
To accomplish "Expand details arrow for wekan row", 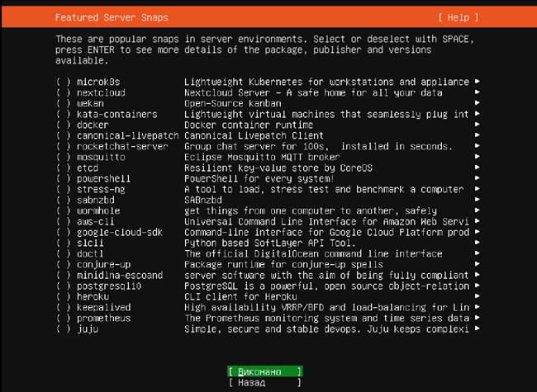I will coord(478,103).
